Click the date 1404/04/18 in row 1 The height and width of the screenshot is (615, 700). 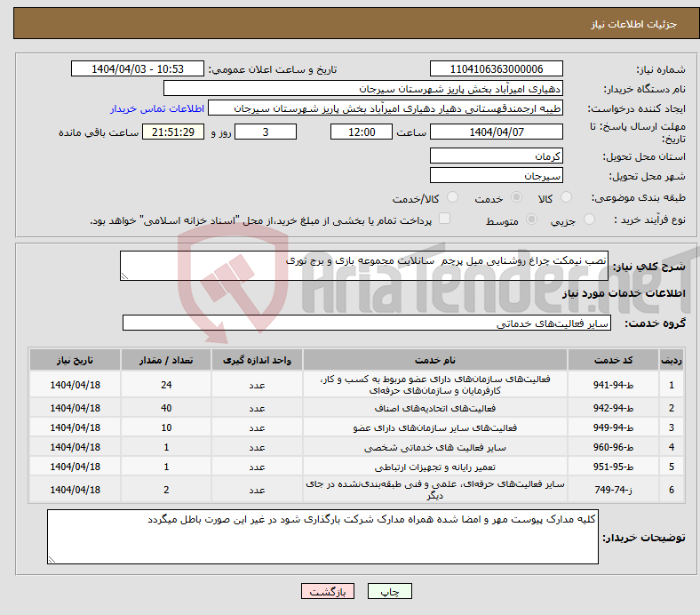point(75,385)
